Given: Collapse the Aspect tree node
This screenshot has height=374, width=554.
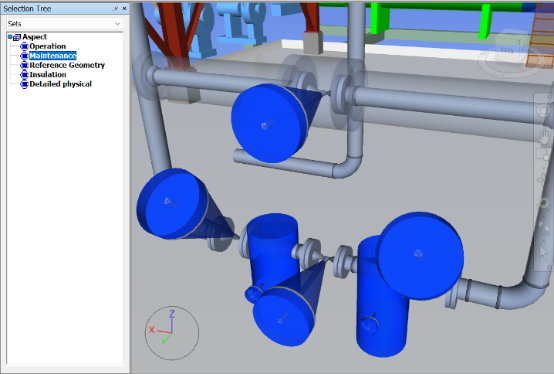Looking at the screenshot, I should coord(10,37).
